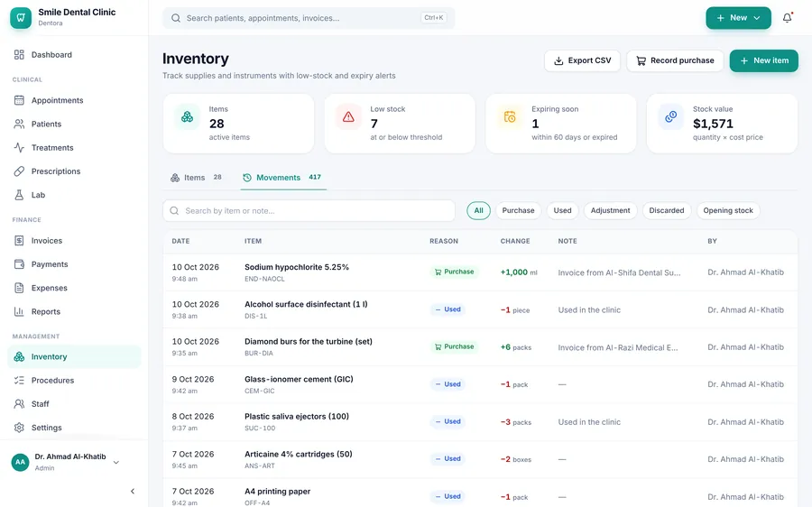Open notifications bell

(x=787, y=18)
